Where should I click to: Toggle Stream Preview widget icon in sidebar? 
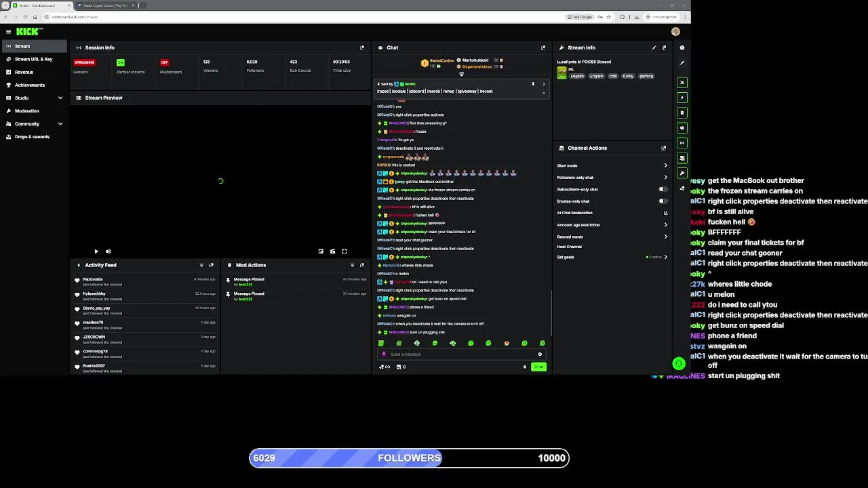682,83
